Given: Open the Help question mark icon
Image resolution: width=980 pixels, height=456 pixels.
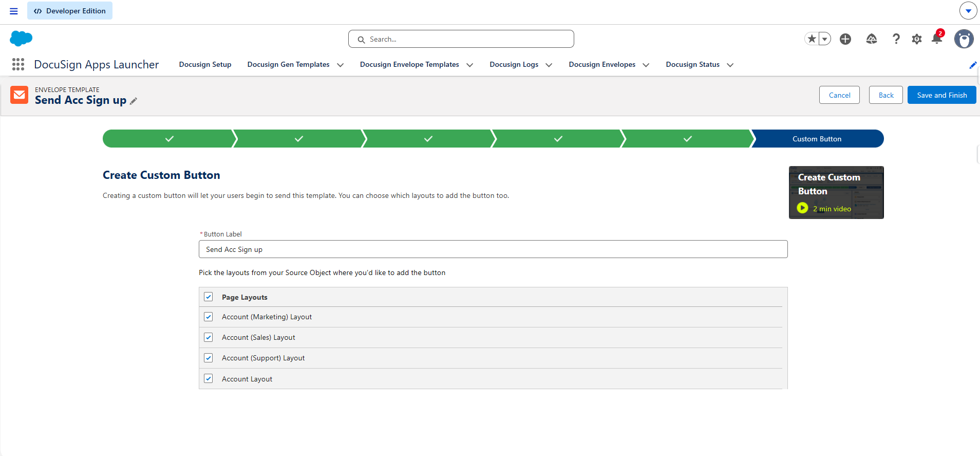Looking at the screenshot, I should point(896,39).
